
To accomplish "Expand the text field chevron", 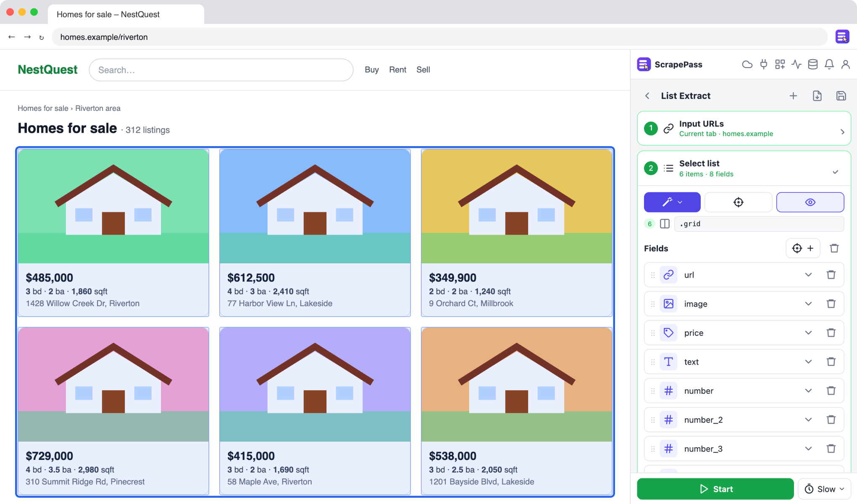I will (x=808, y=362).
